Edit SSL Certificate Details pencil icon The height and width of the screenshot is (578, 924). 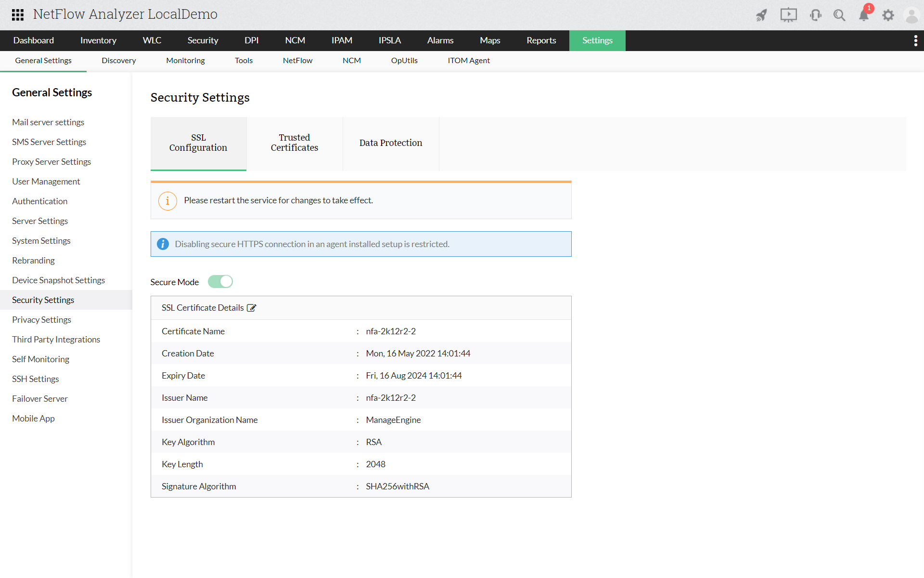[252, 308]
